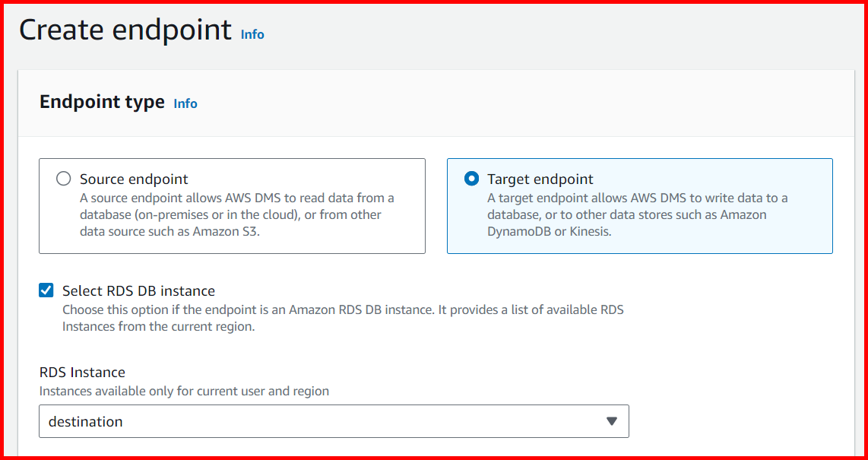
Task: Open Info beside Endpoint type heading
Action: coord(185,103)
